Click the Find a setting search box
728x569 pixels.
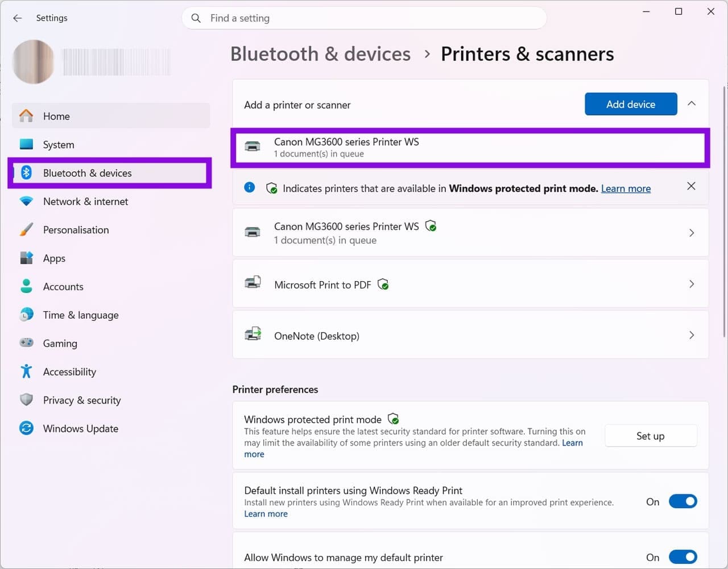pos(364,18)
